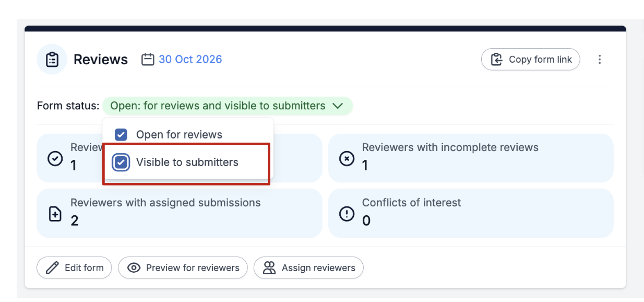Click the assigned submissions file-plus icon
The image size is (644, 302).
(x=55, y=214)
